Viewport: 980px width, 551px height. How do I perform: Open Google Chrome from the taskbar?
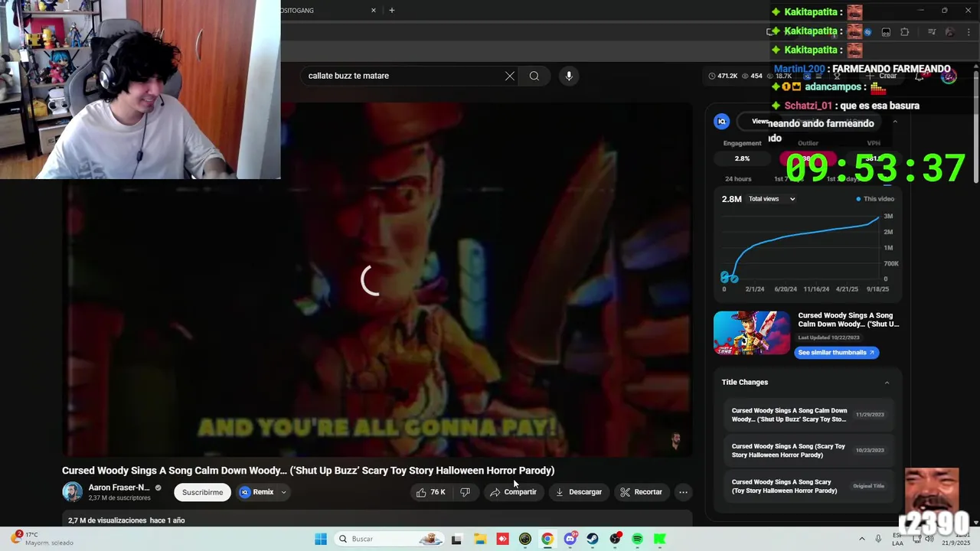click(x=547, y=539)
